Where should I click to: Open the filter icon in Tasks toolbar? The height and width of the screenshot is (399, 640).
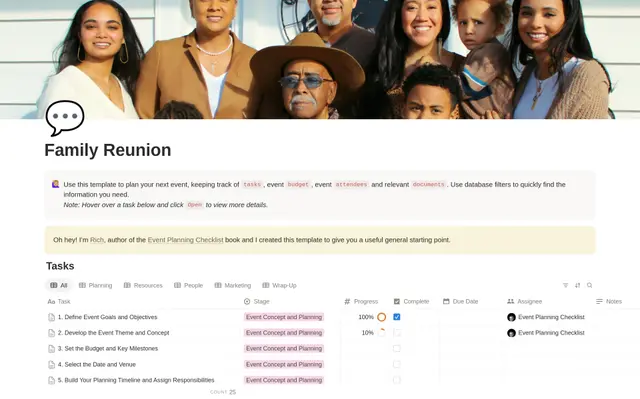coord(565,285)
